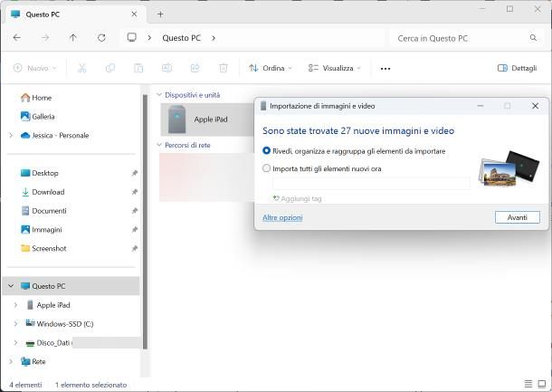Click the Cut scissors icon

tap(82, 68)
